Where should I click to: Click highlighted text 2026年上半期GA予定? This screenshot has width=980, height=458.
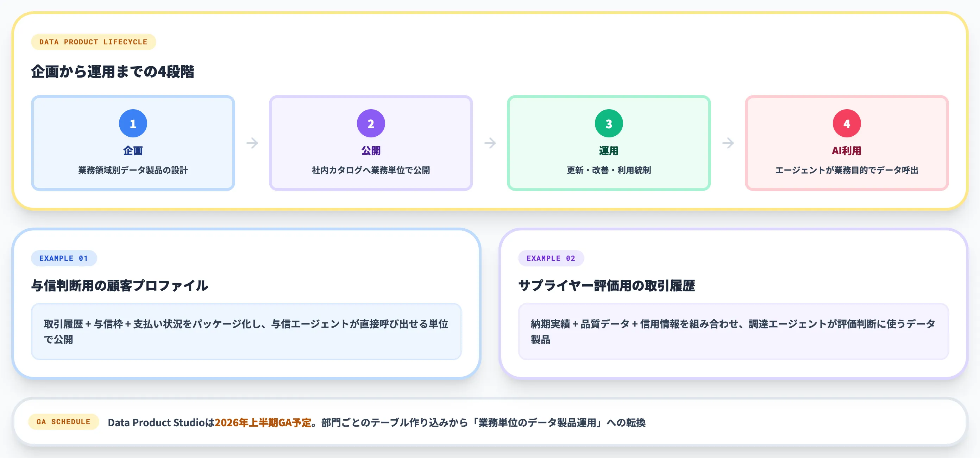coord(263,422)
